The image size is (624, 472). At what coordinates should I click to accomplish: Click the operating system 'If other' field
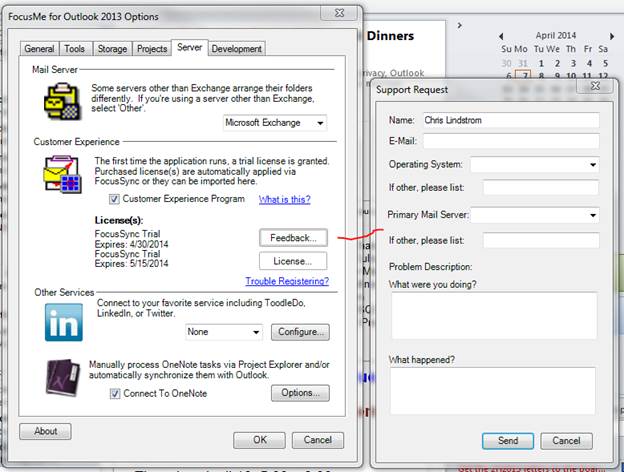(x=541, y=187)
